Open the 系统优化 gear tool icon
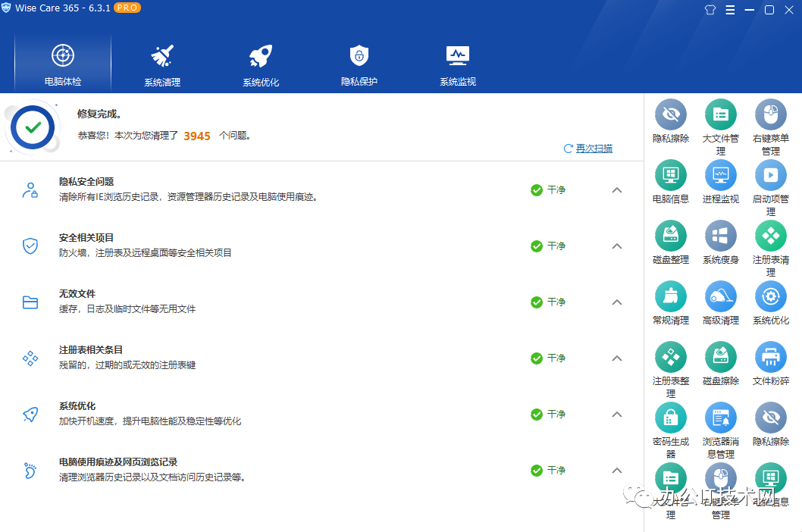The width and height of the screenshot is (802, 532). point(771,296)
